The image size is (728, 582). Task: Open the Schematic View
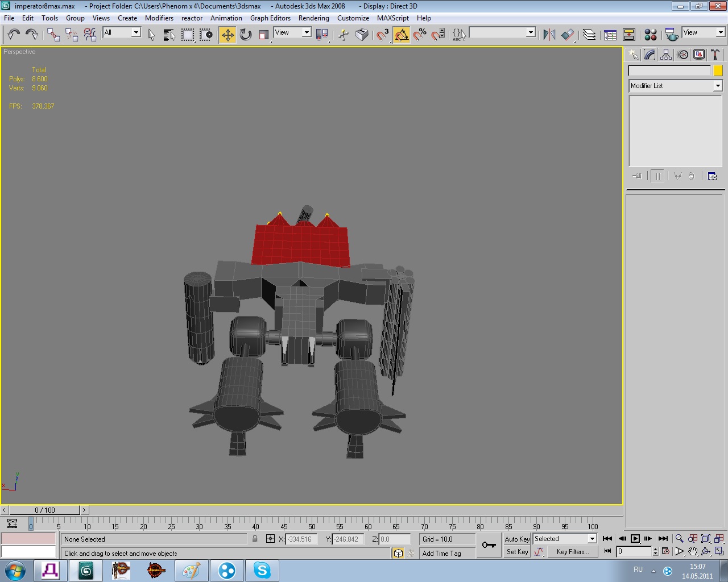point(629,35)
